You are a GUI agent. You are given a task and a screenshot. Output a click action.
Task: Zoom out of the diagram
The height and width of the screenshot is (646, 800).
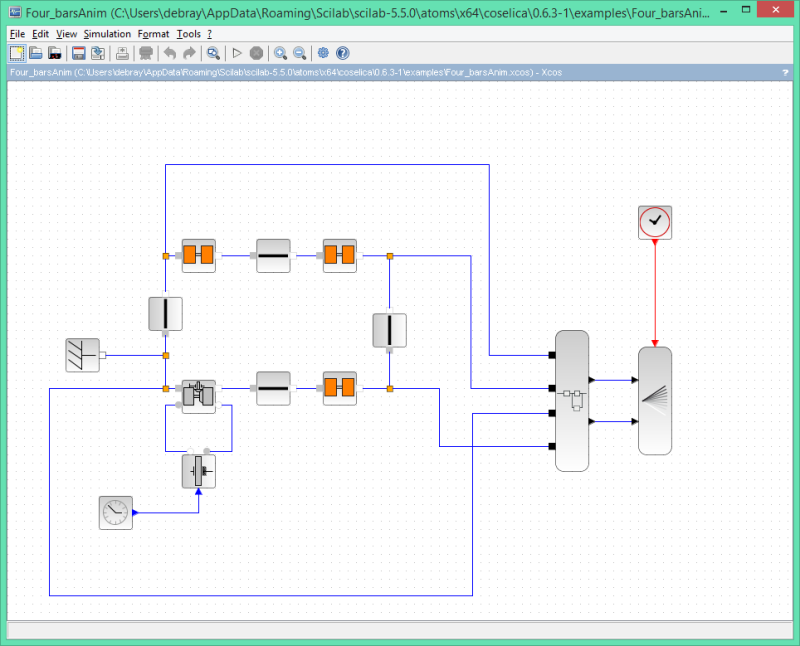coord(299,53)
